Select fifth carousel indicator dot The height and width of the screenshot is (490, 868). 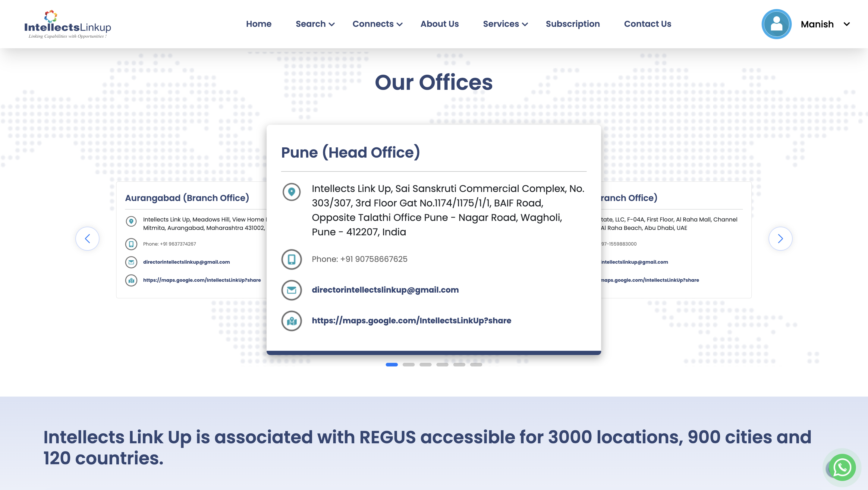[x=459, y=365]
